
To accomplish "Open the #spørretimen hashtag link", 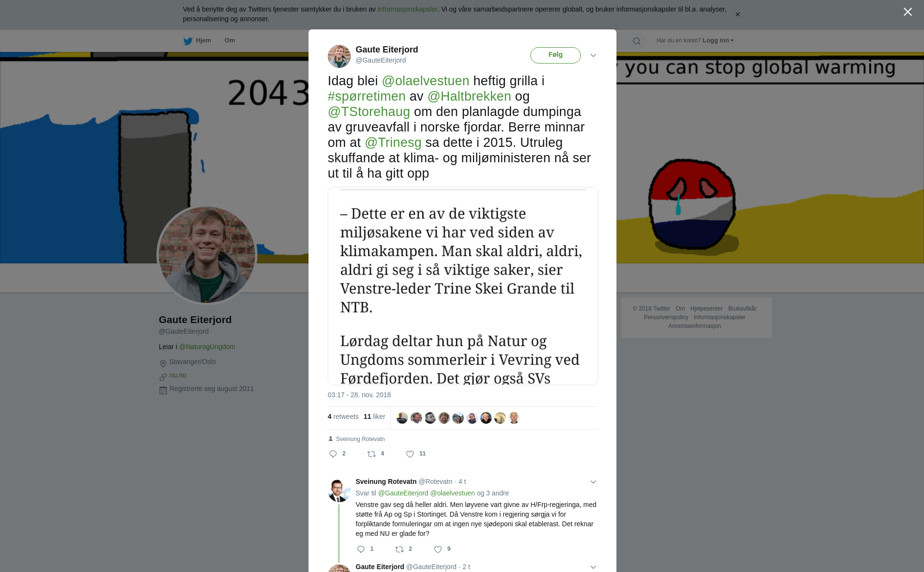I will pyautogui.click(x=367, y=96).
